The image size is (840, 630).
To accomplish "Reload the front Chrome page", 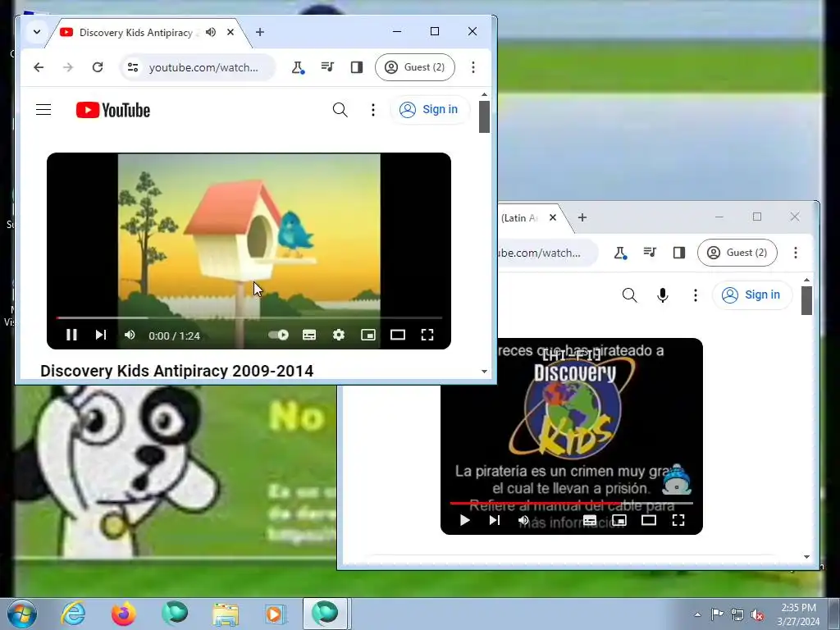I will coord(98,67).
